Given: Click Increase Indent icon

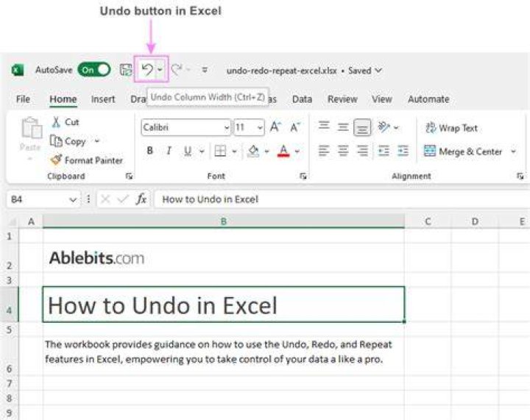Looking at the screenshot, I should (x=403, y=151).
